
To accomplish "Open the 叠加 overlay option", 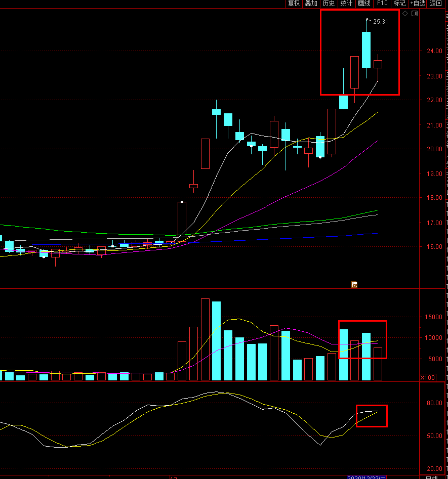I will pos(311,4).
